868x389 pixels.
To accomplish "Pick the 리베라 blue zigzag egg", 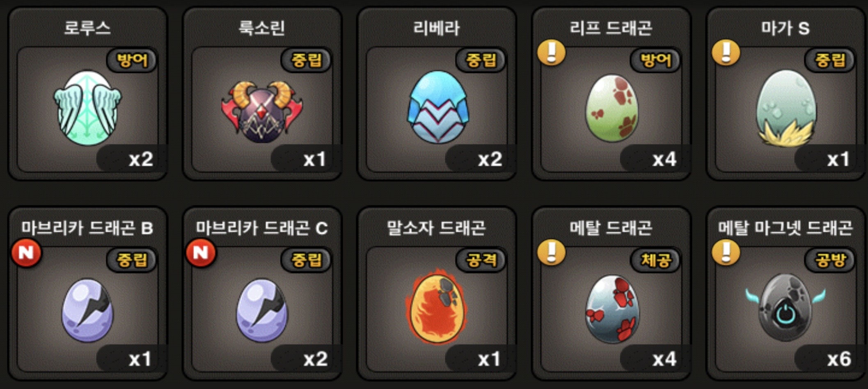I will [x=437, y=107].
